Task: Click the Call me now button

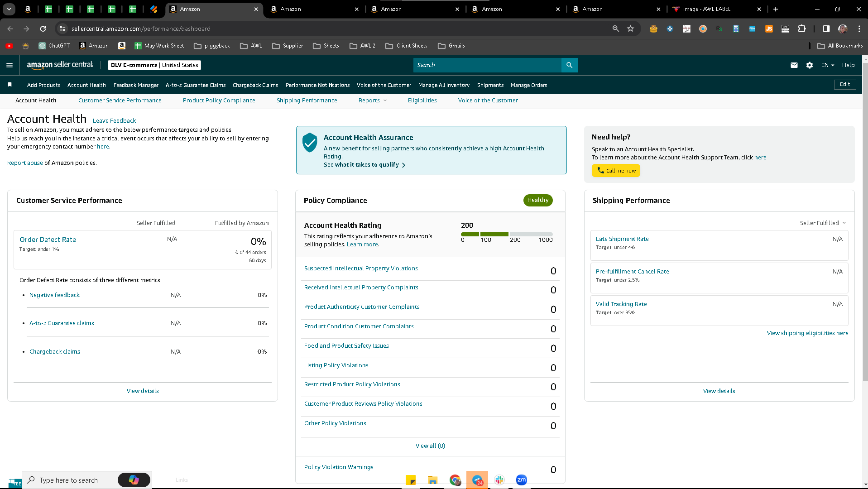Action: tap(616, 171)
